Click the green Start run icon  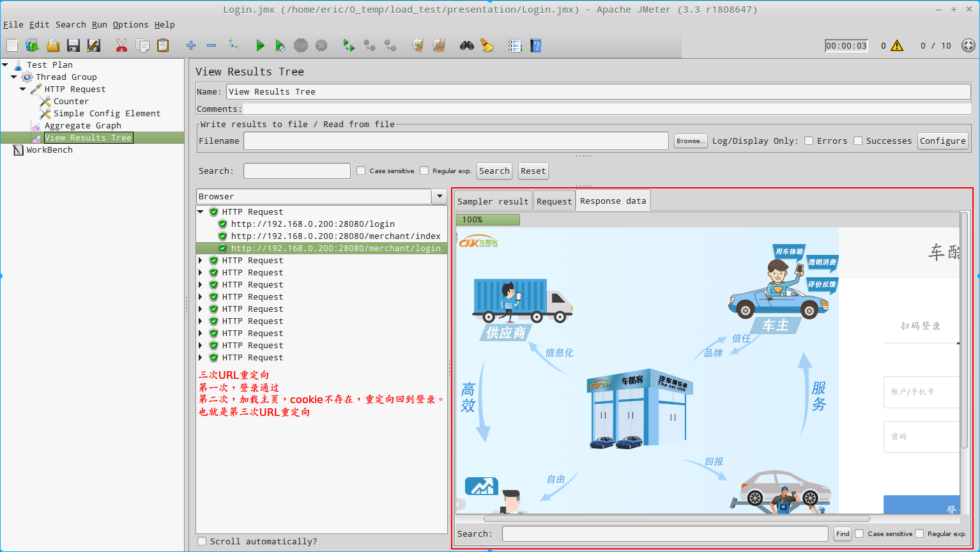(x=260, y=45)
